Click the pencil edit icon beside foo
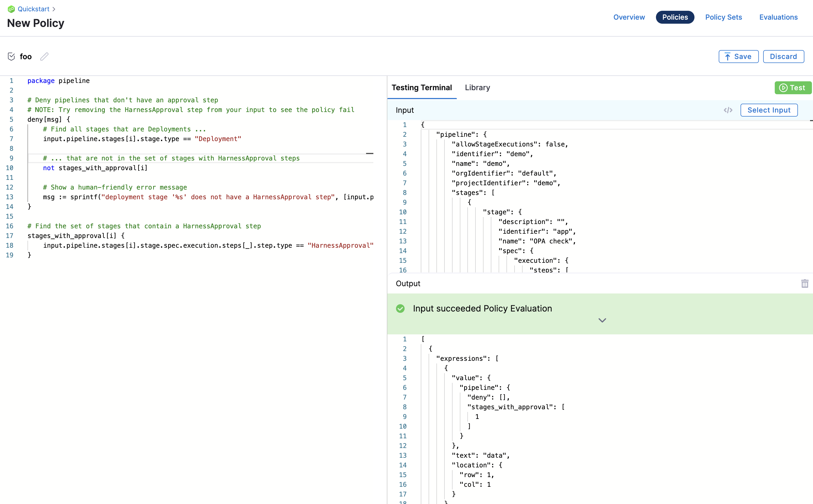The width and height of the screenshot is (813, 504). tap(44, 56)
